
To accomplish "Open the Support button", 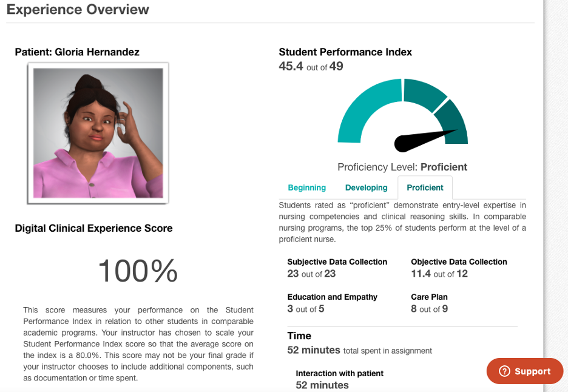I will 525,371.
